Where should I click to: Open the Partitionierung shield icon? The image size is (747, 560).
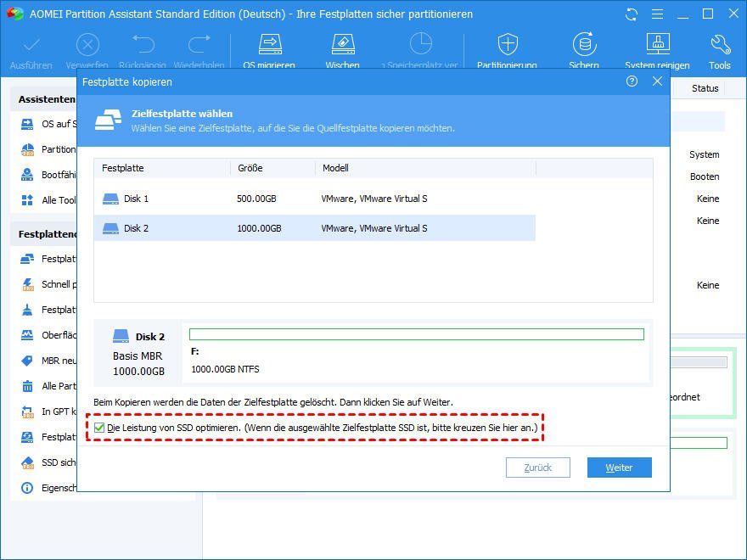coord(508,45)
